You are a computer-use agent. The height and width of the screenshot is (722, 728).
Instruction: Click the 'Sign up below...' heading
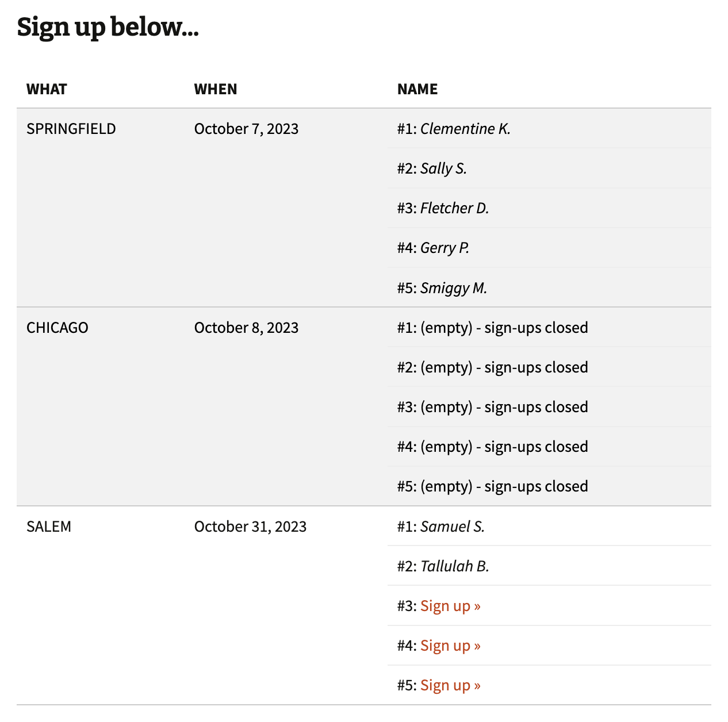click(x=108, y=27)
